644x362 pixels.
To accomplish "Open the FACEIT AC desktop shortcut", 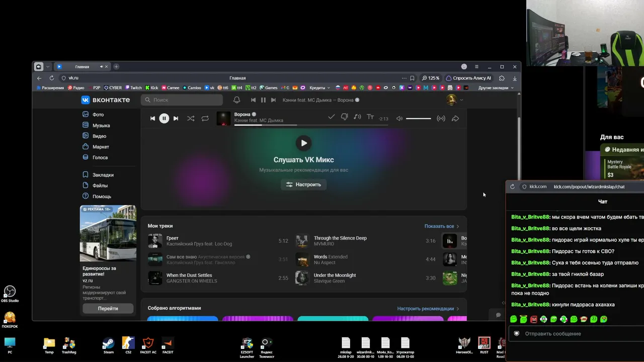I will 148,346.
